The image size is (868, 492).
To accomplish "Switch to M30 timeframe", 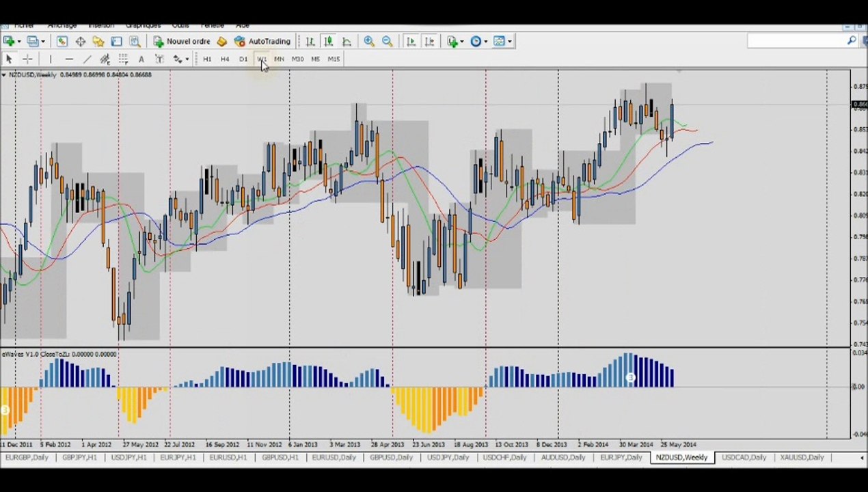I will (x=297, y=59).
